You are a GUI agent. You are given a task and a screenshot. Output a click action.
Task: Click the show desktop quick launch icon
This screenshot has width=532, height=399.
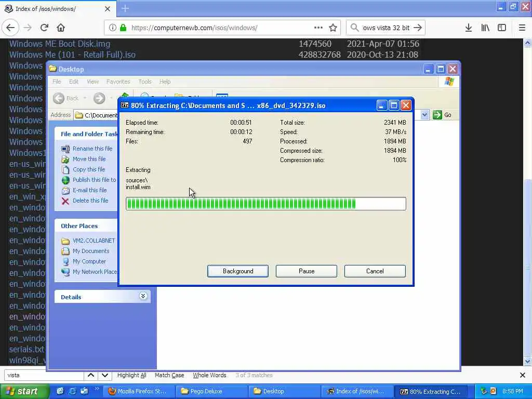pyautogui.click(x=60, y=391)
